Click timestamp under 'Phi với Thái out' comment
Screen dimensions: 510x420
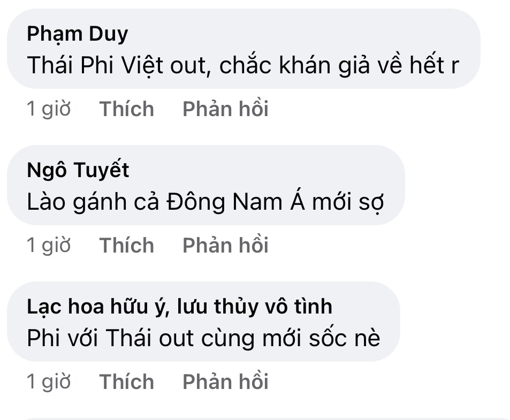pos(49,382)
